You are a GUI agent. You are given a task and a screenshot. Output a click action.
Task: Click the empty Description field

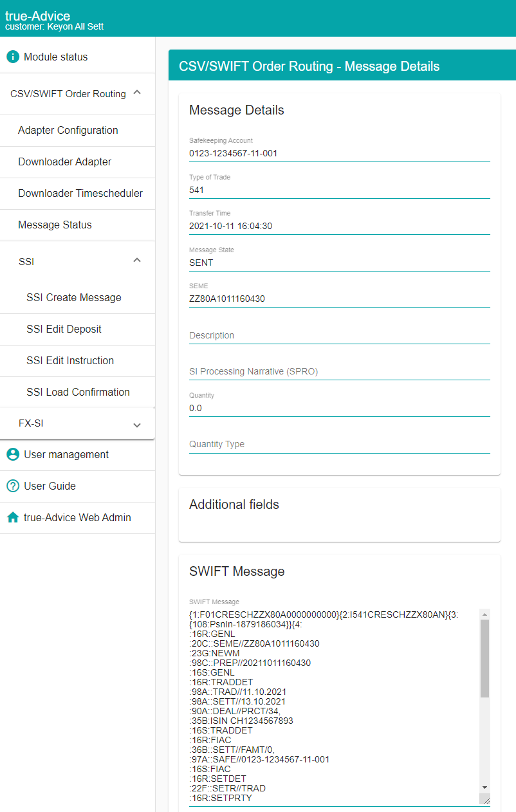click(340, 335)
